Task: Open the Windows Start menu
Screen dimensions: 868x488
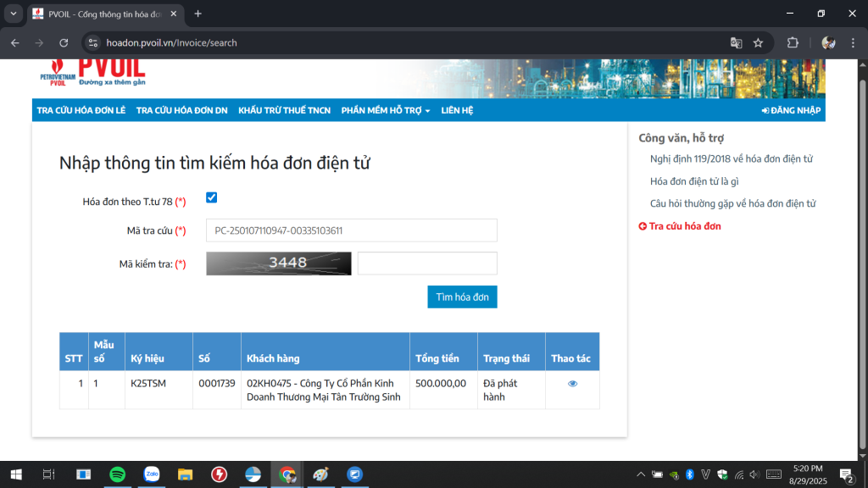Action: click(x=16, y=474)
